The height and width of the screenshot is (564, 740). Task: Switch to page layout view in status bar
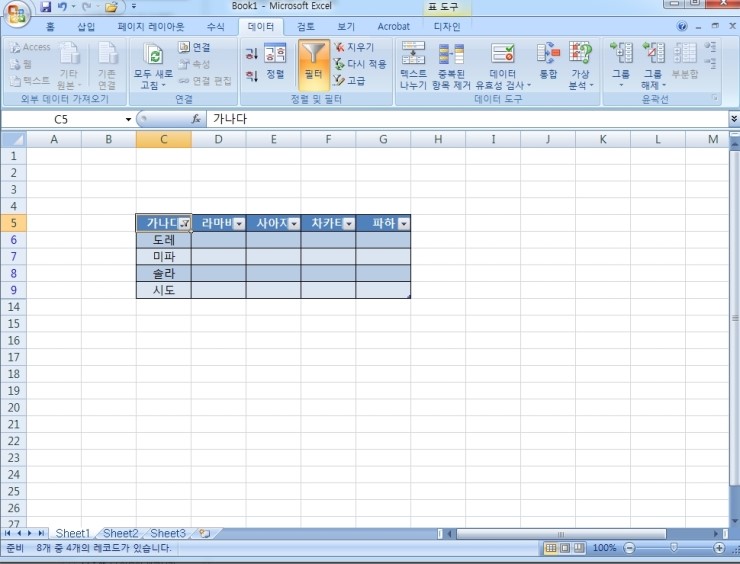click(x=565, y=549)
